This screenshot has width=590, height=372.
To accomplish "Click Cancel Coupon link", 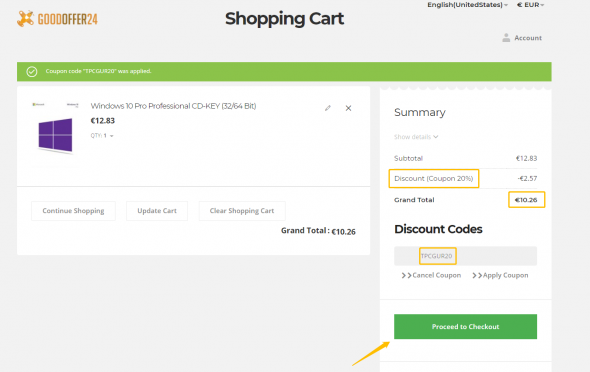I will point(431,275).
